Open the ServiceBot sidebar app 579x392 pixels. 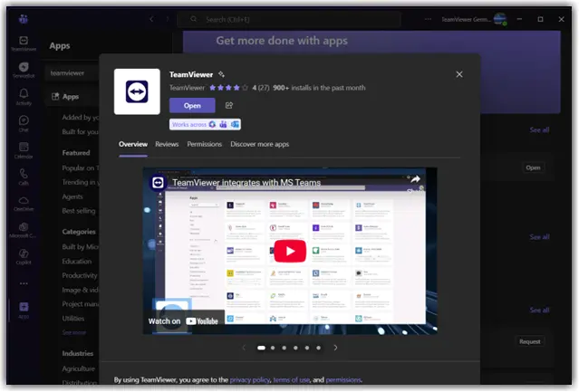click(x=24, y=70)
